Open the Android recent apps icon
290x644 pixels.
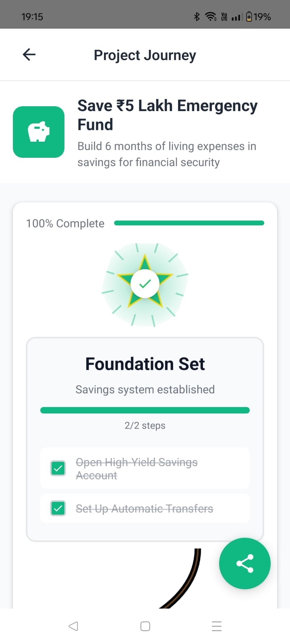tap(217, 626)
